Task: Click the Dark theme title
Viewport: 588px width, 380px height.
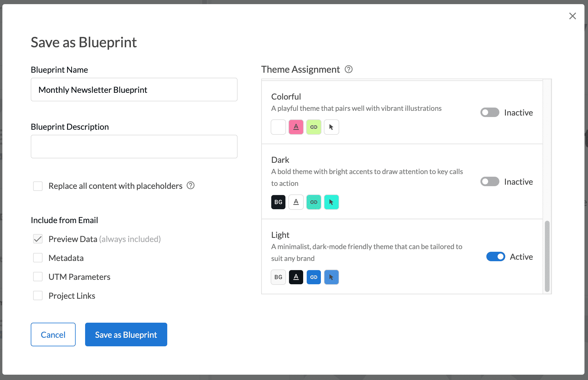Action: [280, 160]
